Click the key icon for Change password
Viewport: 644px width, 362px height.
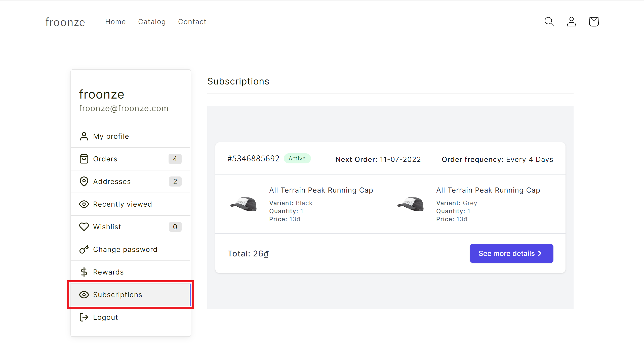84,249
